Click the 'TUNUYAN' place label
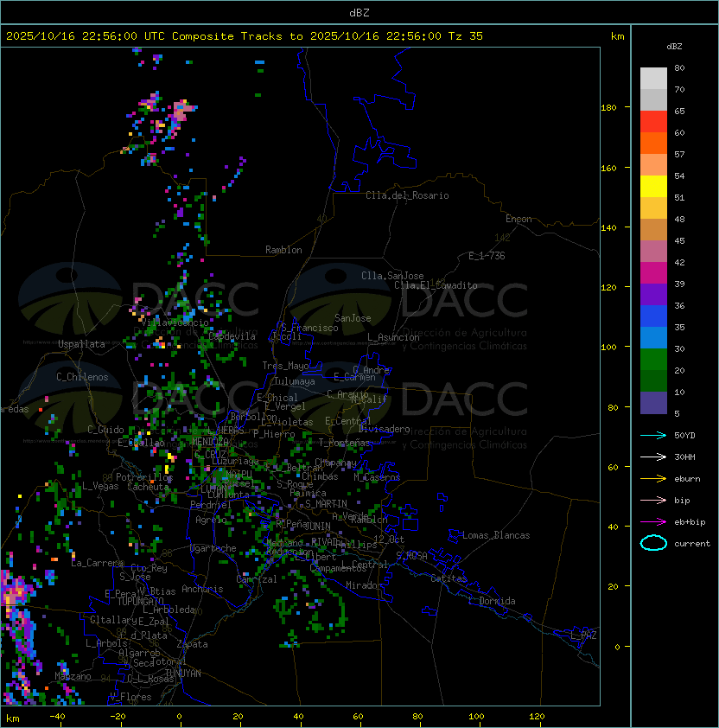 coord(183,674)
